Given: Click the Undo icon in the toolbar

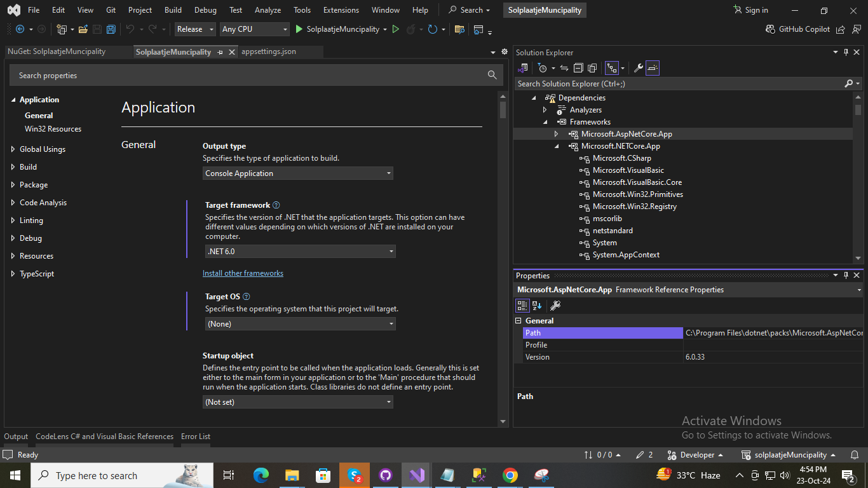Looking at the screenshot, I should [130, 29].
